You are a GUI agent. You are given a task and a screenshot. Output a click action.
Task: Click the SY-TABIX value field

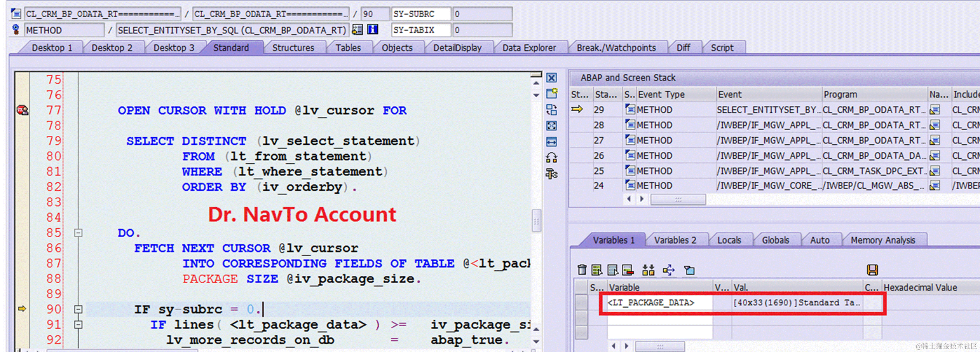(x=482, y=30)
